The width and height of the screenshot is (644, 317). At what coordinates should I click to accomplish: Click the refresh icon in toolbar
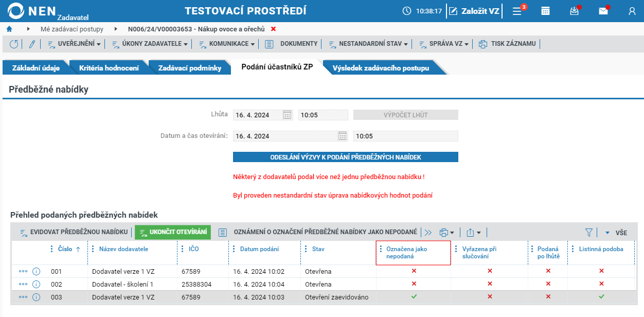tap(14, 44)
